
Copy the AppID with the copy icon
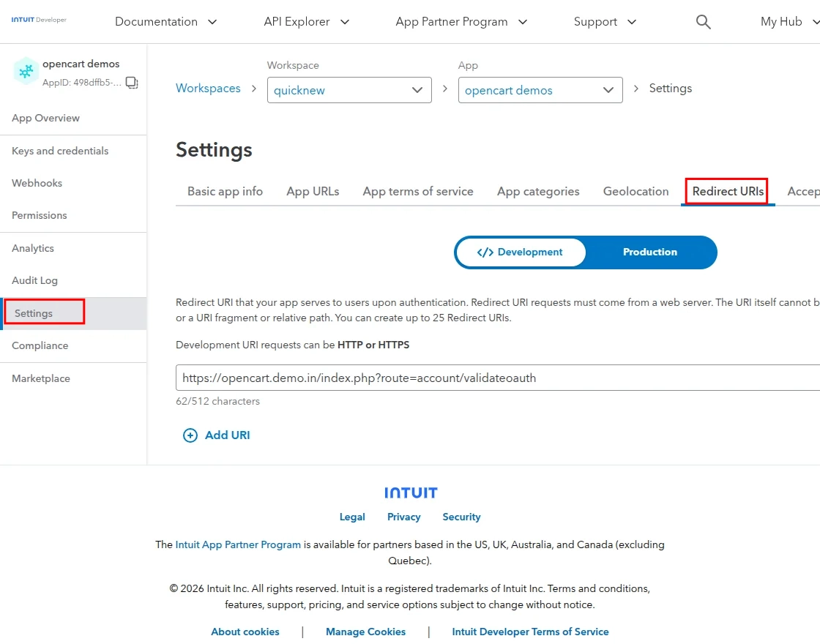pyautogui.click(x=132, y=83)
